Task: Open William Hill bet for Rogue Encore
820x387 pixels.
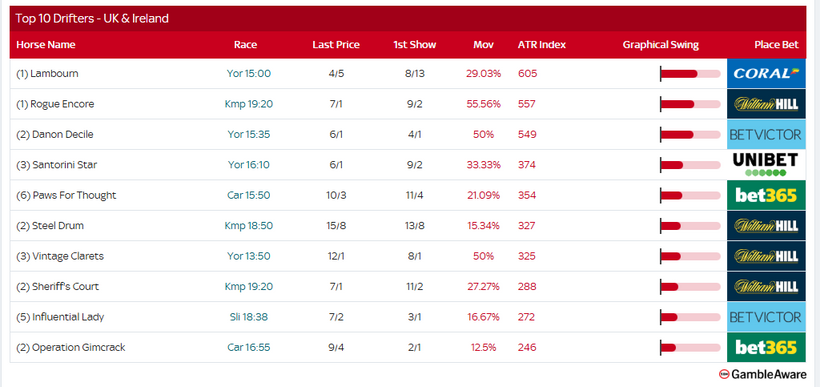Action: click(x=766, y=104)
